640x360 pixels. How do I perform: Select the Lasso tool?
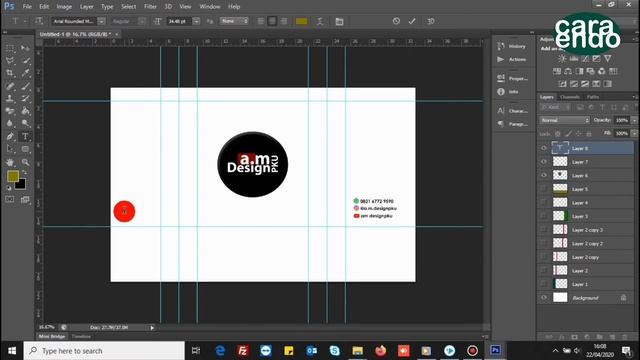pos(10,61)
